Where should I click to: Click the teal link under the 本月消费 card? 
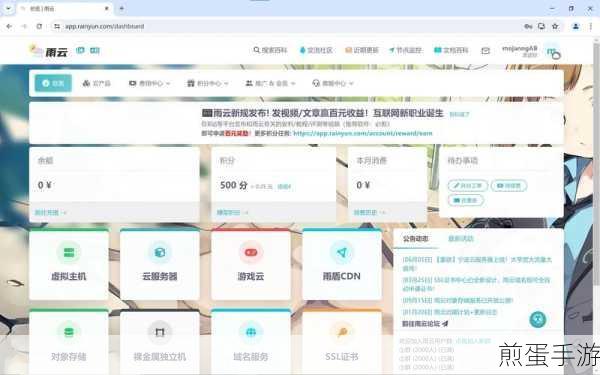tap(369, 212)
